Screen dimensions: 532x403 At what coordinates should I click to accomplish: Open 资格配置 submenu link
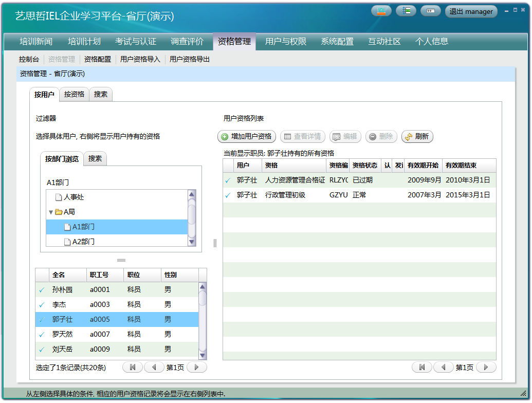pyautogui.click(x=98, y=59)
